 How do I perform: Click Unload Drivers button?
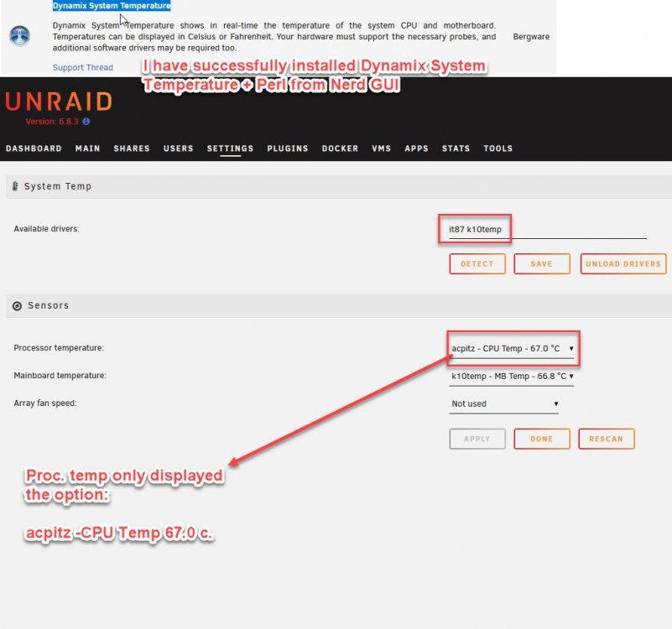point(623,264)
